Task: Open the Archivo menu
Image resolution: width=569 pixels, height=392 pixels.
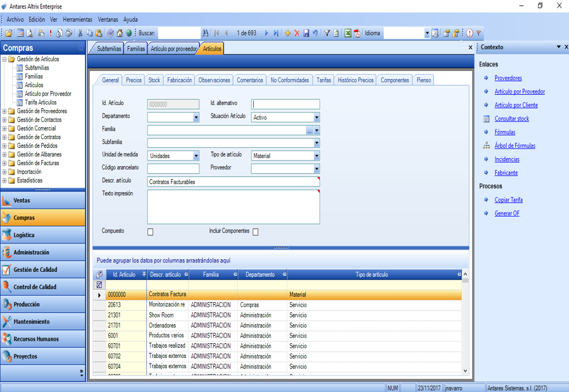Action: (x=15, y=20)
